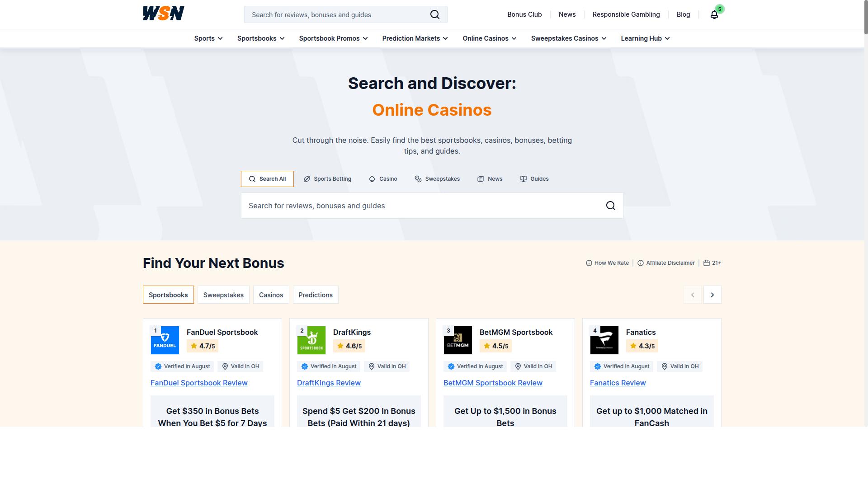Viewport: 868px width, 488px height.
Task: Select the News search filter
Action: [x=490, y=179]
